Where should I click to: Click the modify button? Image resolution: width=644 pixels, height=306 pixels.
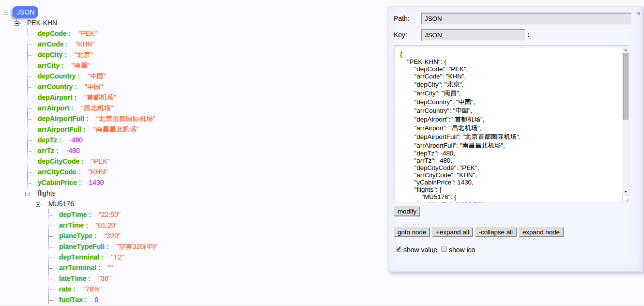[407, 212]
